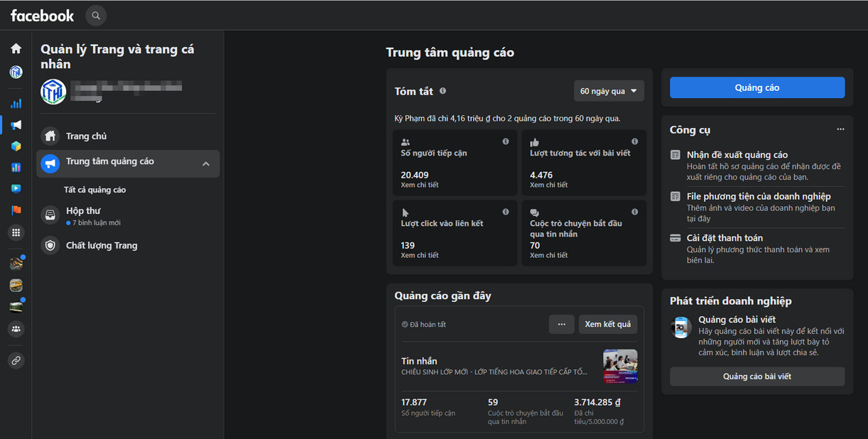
Task: Go to Home via the rail house icon
Action: click(16, 48)
